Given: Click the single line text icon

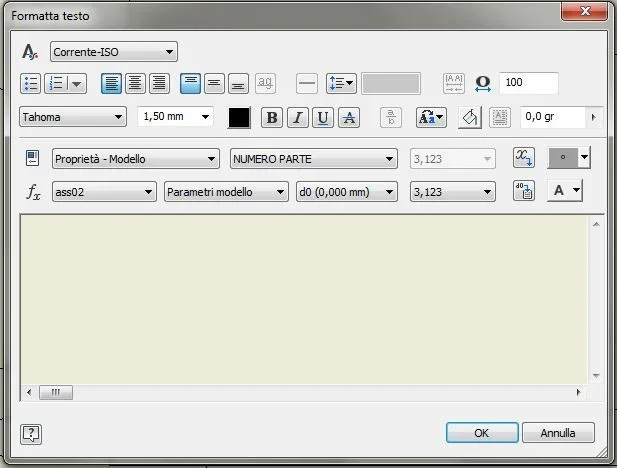Looking at the screenshot, I should click(307, 83).
